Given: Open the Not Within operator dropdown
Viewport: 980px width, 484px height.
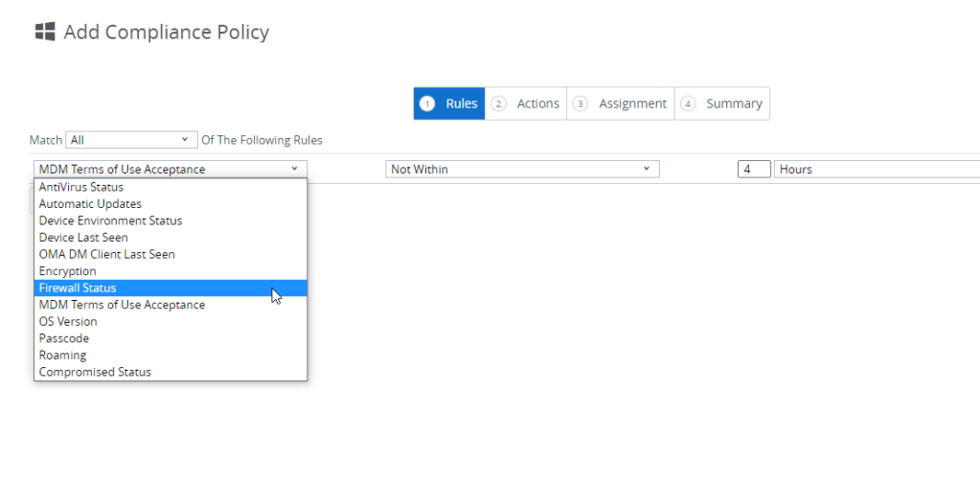Looking at the screenshot, I should tap(522, 170).
